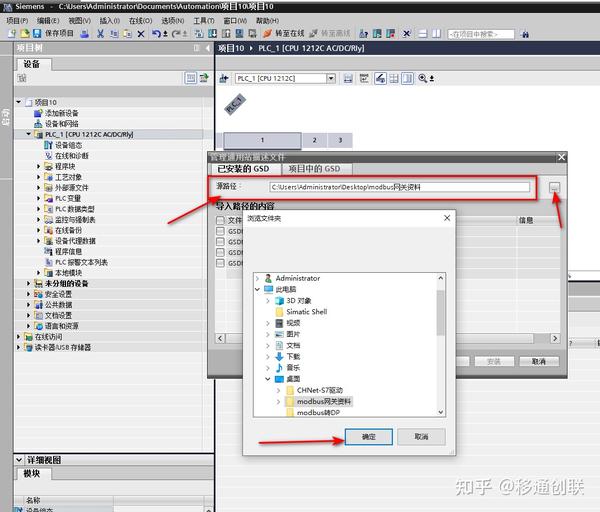Viewport: 600px width, 512px height.
Task: Open the Options (选项) menu
Action: tap(173, 21)
